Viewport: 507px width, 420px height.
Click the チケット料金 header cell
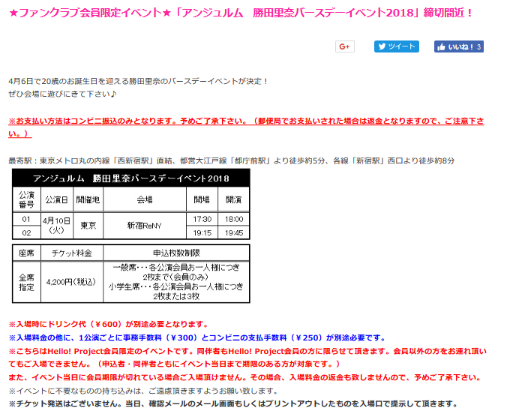(x=72, y=253)
